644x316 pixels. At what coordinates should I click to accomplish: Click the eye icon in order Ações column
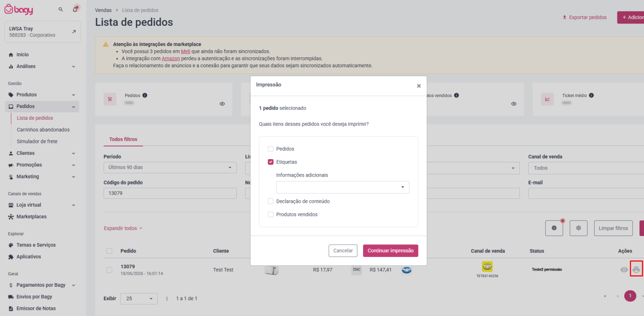pyautogui.click(x=624, y=270)
